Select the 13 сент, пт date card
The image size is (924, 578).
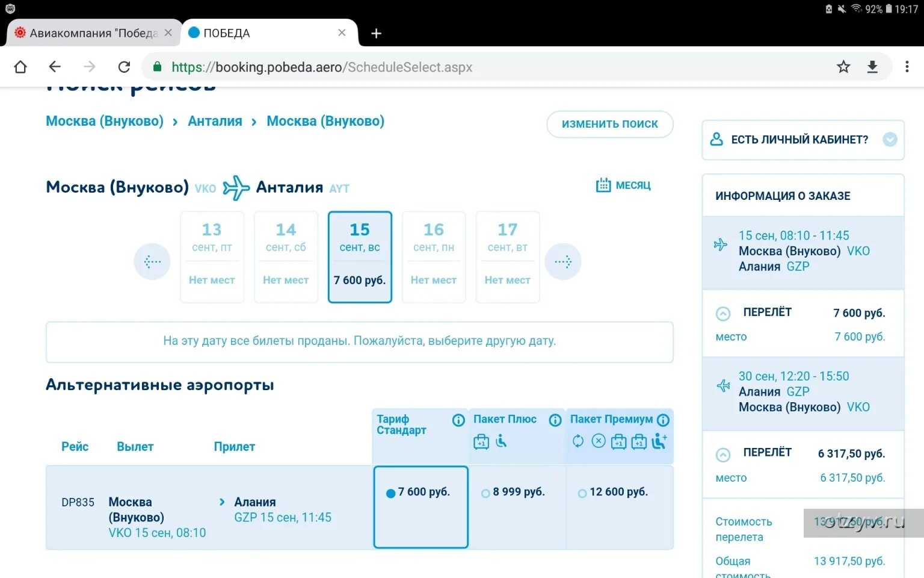pyautogui.click(x=212, y=257)
